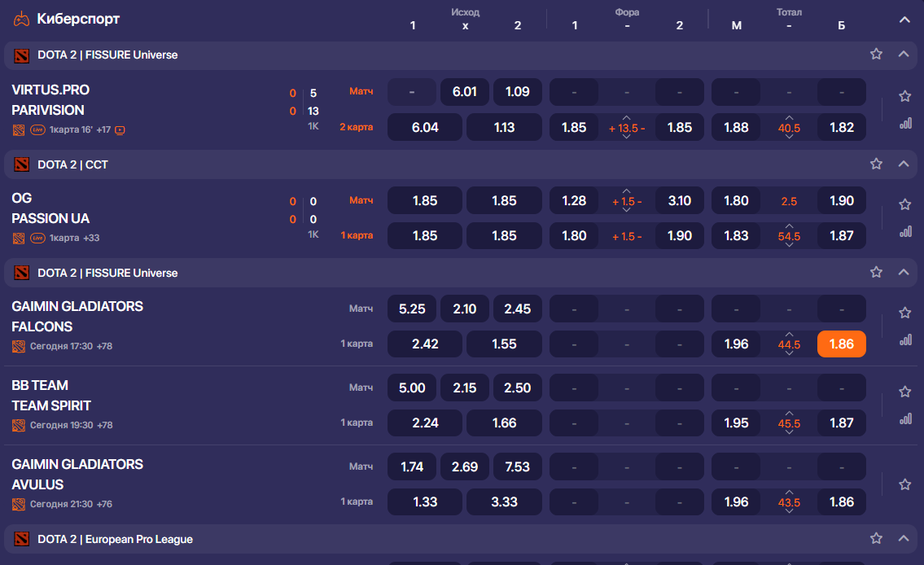Favorite the FISSURE Universe league above GAIMIN GLADIATORS vs FALCONS
The image size is (924, 565).
coord(876,272)
